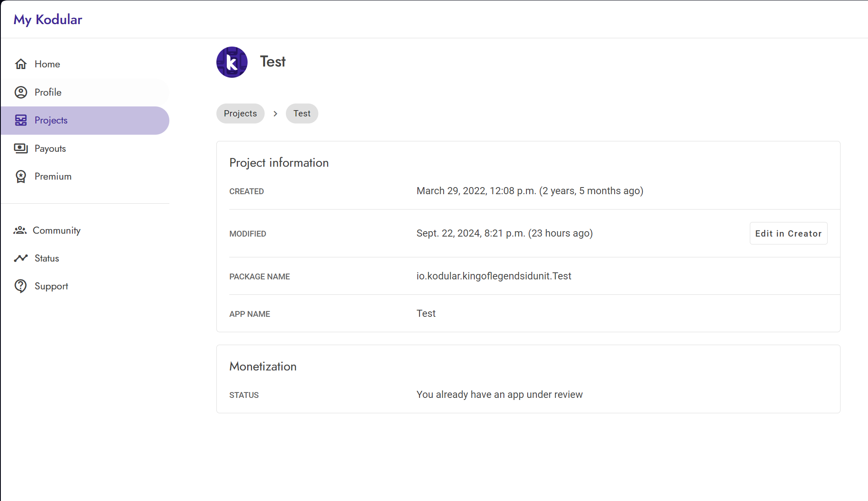This screenshot has width=868, height=501.
Task: Click the Projects sidebar icon
Action: 21,120
